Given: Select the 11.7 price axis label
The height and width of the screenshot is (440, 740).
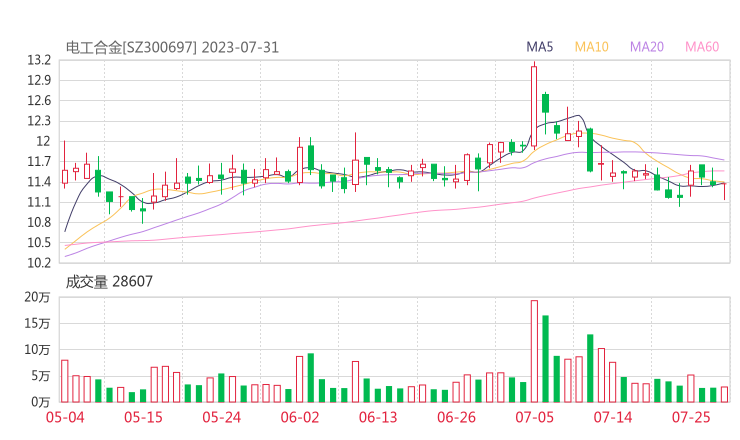Looking at the screenshot, I should (x=39, y=162).
